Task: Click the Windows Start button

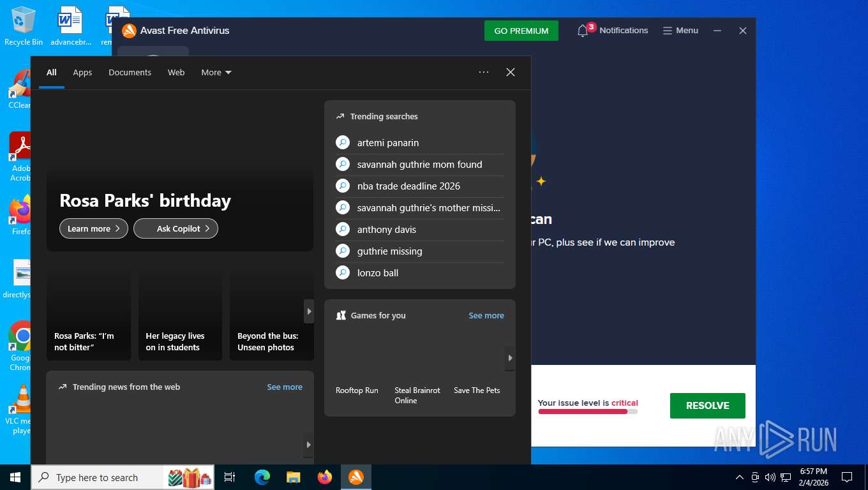Action: 15,477
